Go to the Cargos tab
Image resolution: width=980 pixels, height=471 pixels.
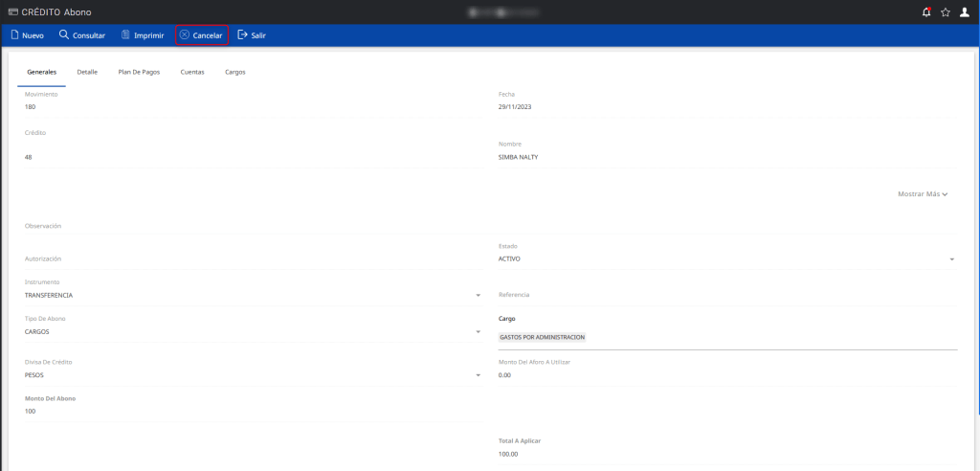pyautogui.click(x=235, y=72)
